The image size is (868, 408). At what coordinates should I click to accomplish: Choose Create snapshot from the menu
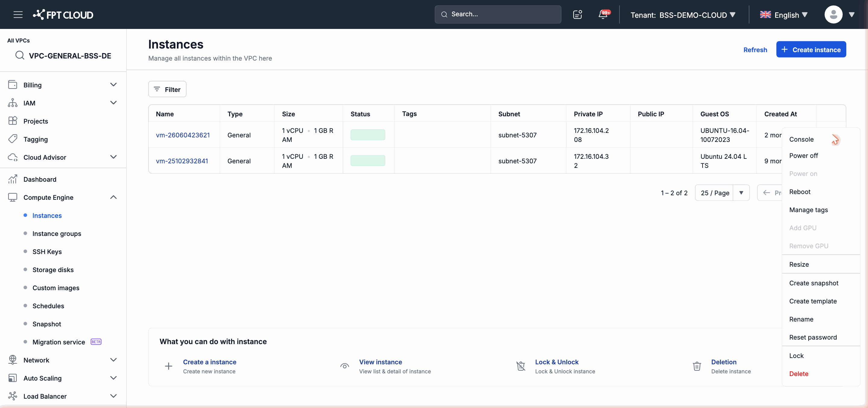[813, 283]
